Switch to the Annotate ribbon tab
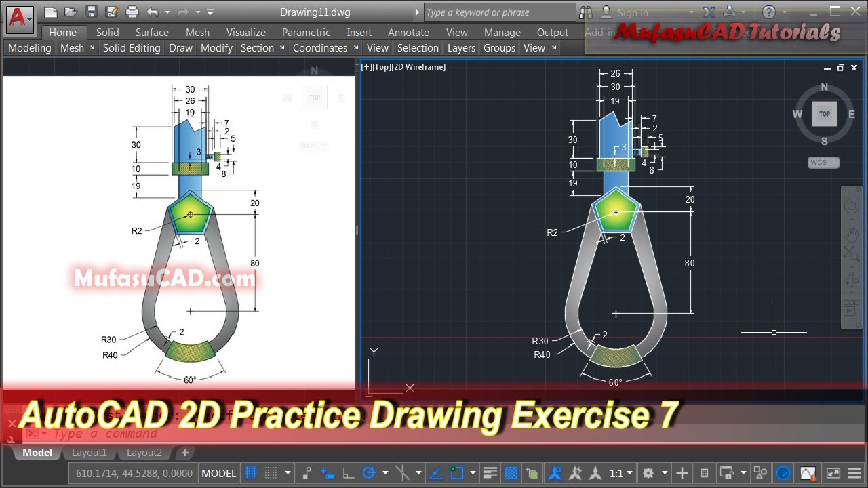Viewport: 868px width, 488px height. pos(408,32)
